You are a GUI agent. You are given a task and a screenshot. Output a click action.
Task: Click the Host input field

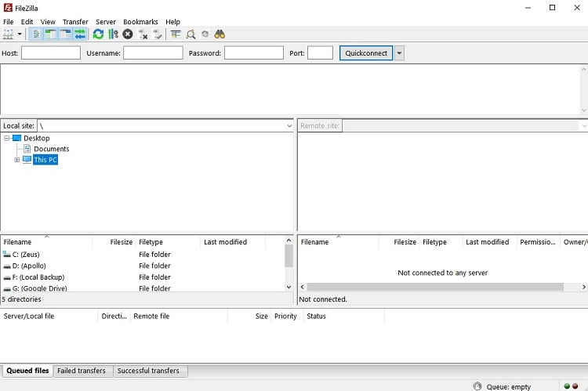[x=51, y=52]
